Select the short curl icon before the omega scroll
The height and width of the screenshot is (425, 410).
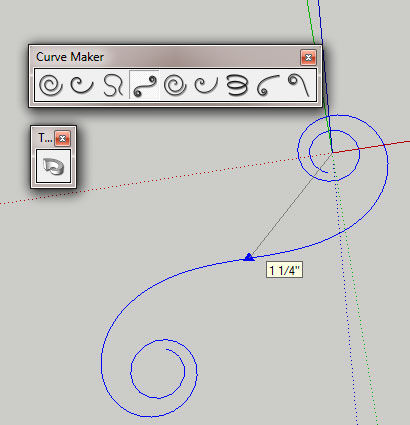pos(82,85)
